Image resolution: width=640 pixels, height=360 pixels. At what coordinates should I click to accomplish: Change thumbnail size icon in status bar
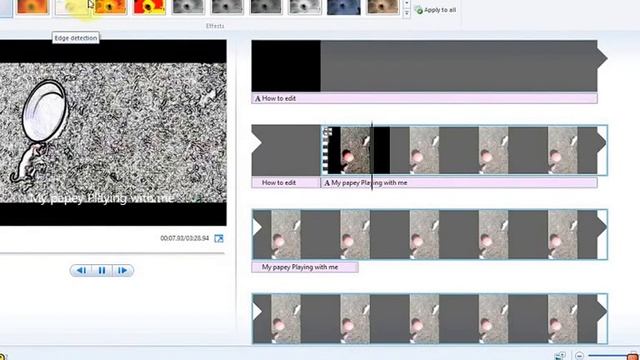pyautogui.click(x=560, y=356)
